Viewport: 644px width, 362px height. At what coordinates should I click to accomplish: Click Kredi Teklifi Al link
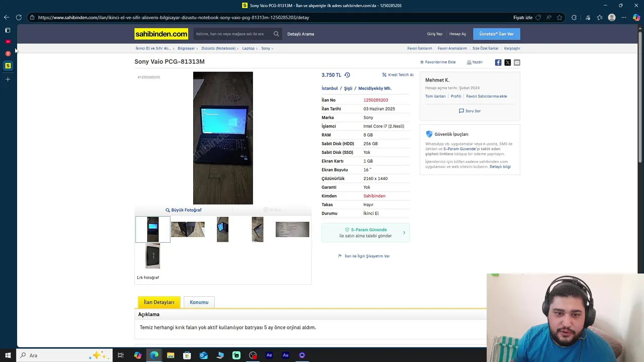pos(398,75)
